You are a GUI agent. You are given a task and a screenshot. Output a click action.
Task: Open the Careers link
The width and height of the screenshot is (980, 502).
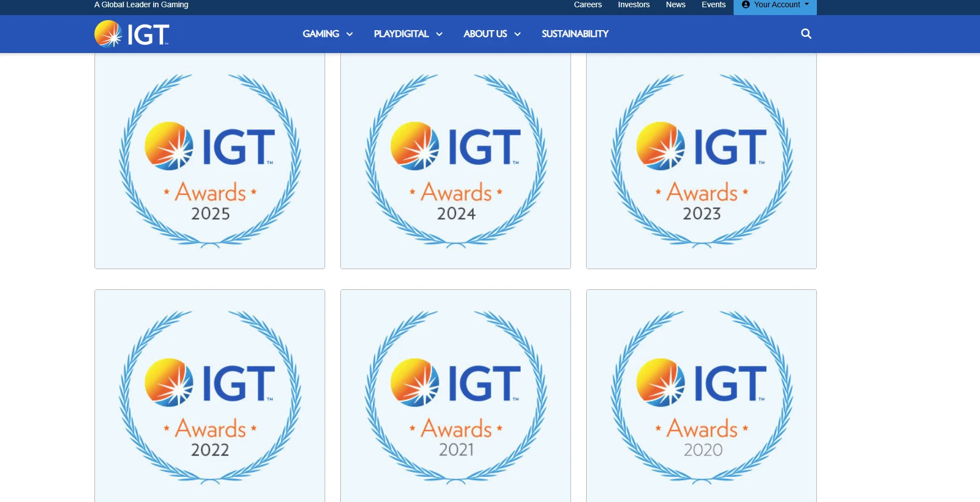click(x=588, y=4)
